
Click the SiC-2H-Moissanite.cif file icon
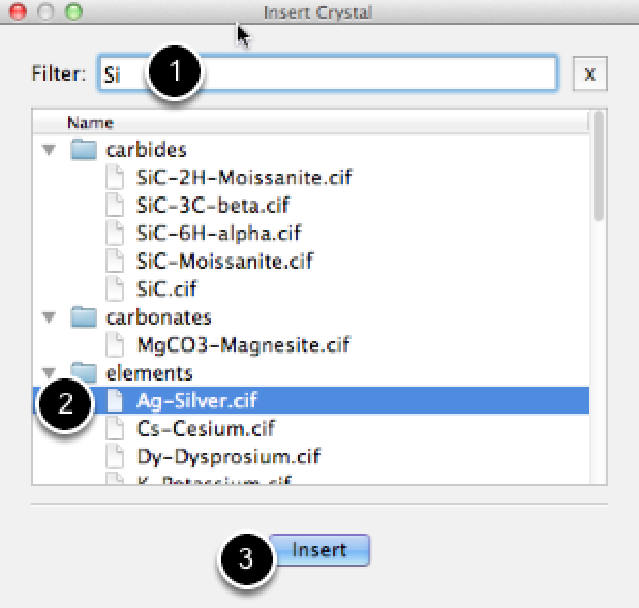click(x=118, y=179)
